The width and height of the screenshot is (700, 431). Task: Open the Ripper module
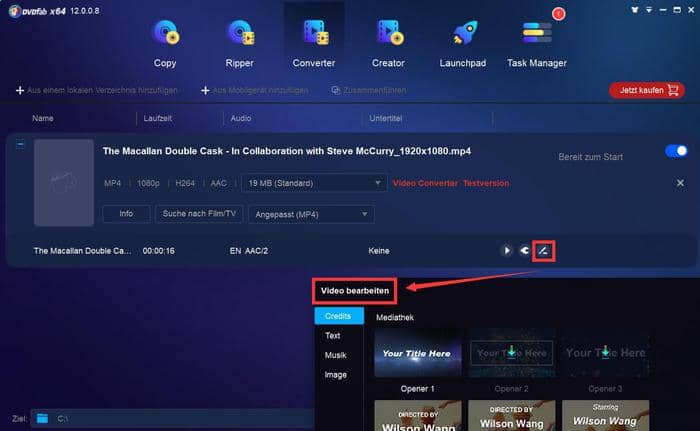240,43
